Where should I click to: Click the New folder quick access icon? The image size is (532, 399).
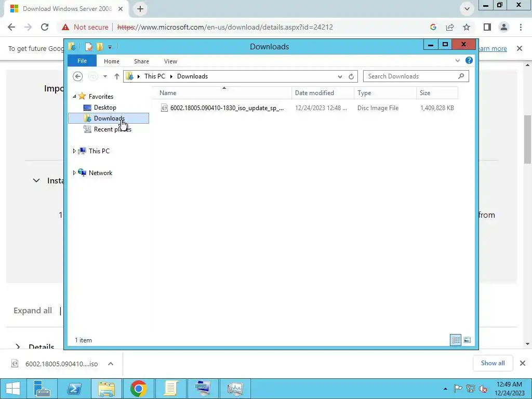click(x=100, y=46)
